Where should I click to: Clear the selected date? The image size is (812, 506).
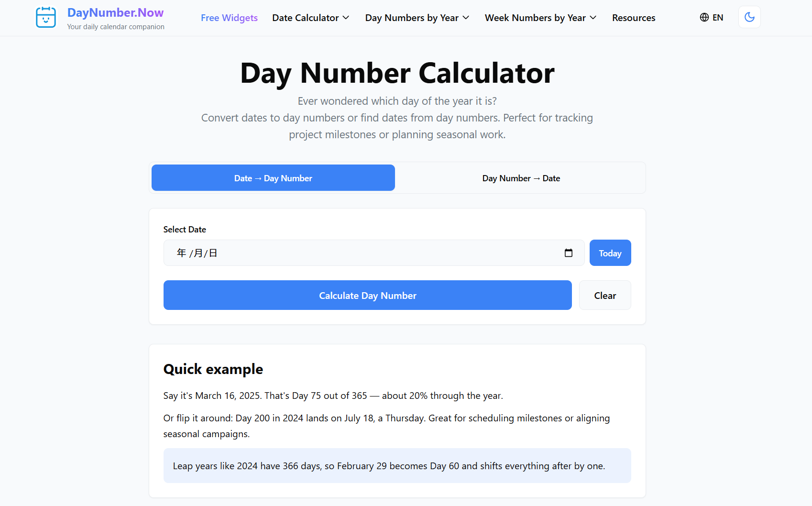(x=605, y=296)
